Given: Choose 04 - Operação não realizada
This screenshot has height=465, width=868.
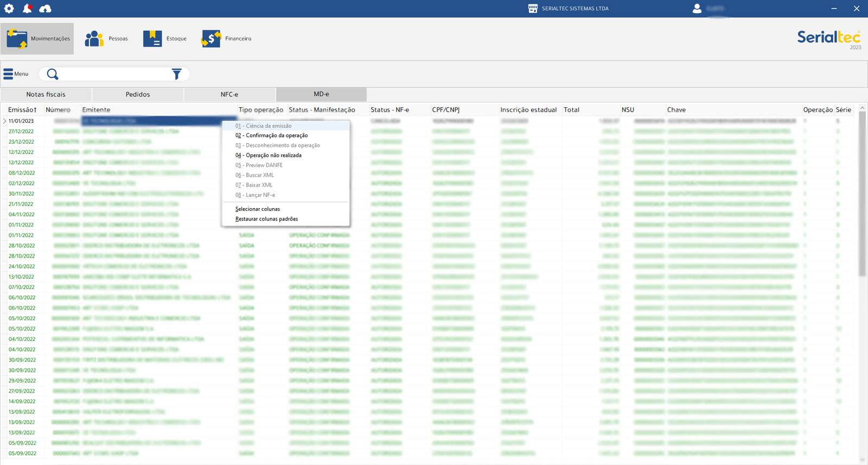Looking at the screenshot, I should pyautogui.click(x=286, y=155).
